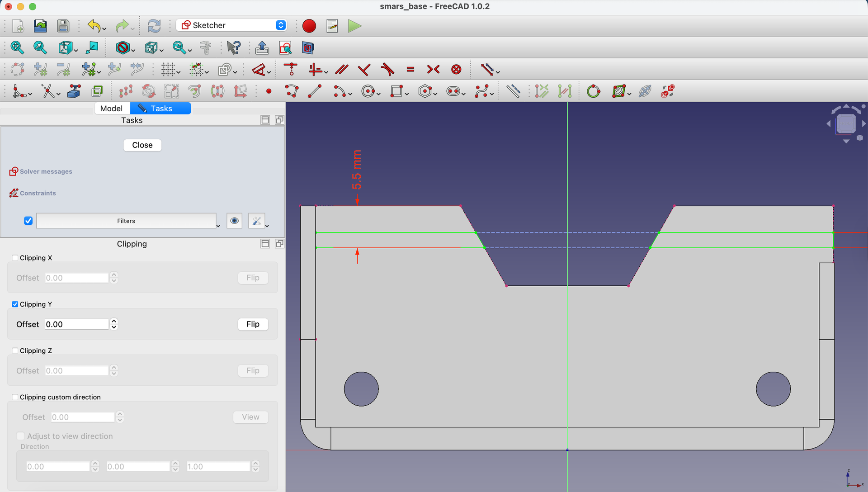Run the macro with green play icon
Screen dimensions: 868x492
(x=355, y=26)
